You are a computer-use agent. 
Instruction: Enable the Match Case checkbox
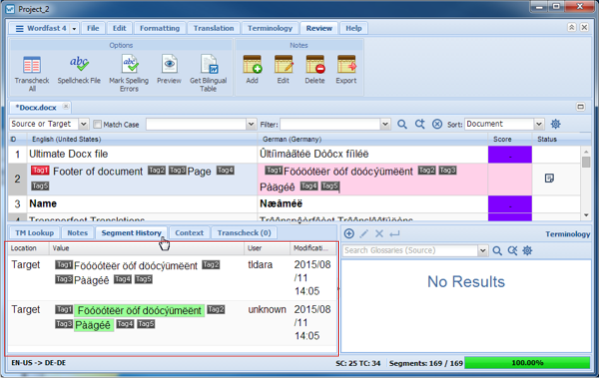point(98,124)
